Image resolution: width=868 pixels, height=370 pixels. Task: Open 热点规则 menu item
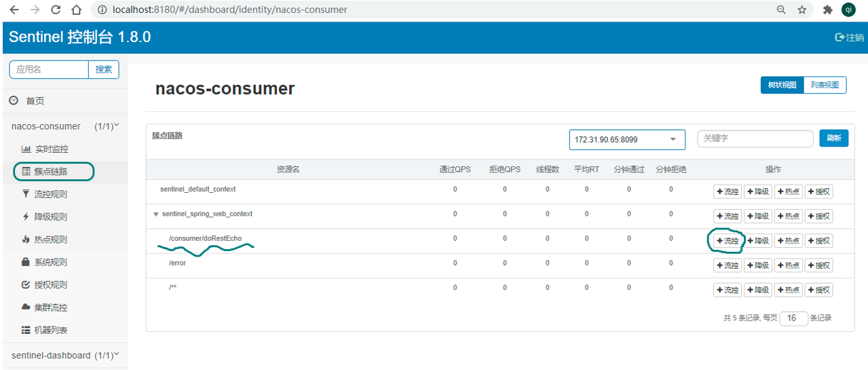click(x=51, y=239)
